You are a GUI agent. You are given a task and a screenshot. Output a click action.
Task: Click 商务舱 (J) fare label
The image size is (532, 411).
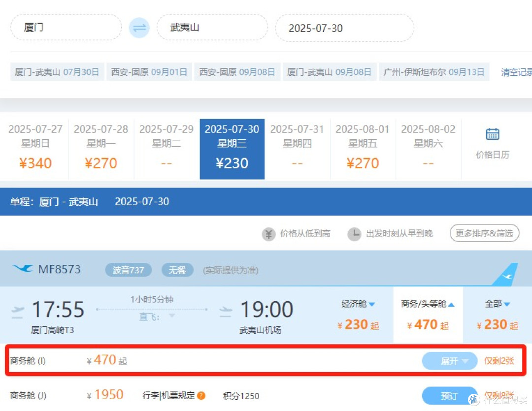28,396
